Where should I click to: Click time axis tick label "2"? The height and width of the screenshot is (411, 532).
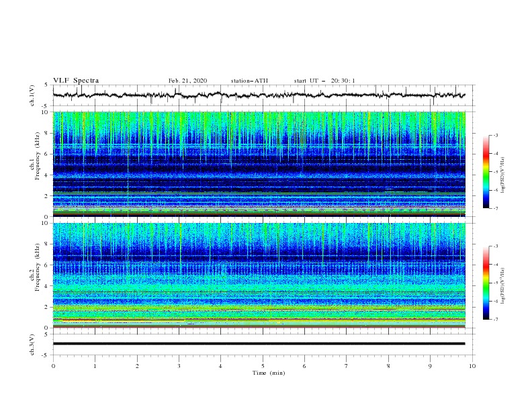(x=137, y=366)
